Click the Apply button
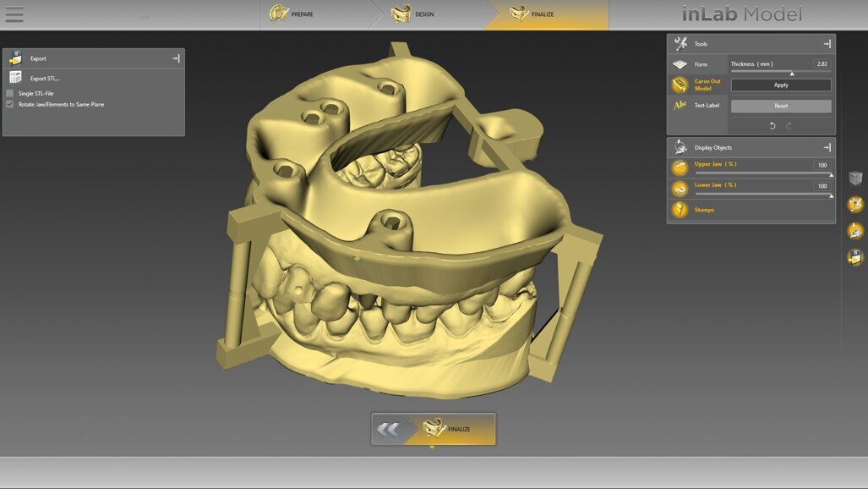Screen dimensions: 868x489 (x=779, y=84)
